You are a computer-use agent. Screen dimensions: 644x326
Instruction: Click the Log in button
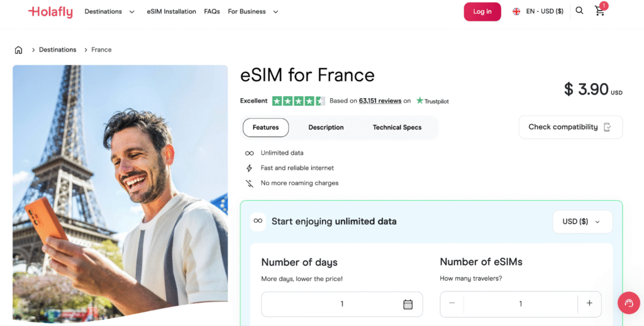482,11
